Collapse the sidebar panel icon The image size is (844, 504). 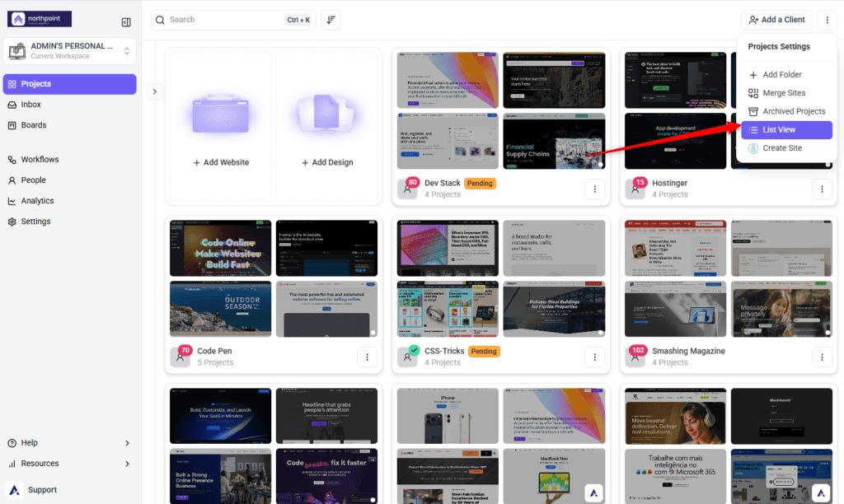pyautogui.click(x=126, y=22)
